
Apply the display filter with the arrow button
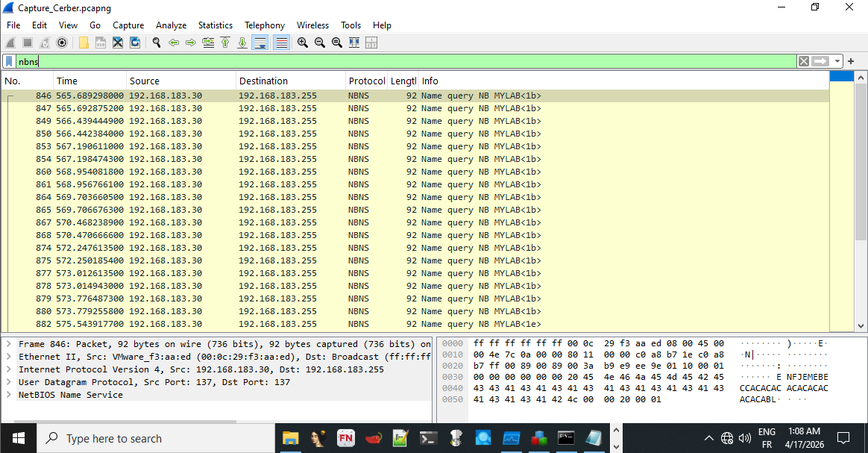pyautogui.click(x=820, y=61)
